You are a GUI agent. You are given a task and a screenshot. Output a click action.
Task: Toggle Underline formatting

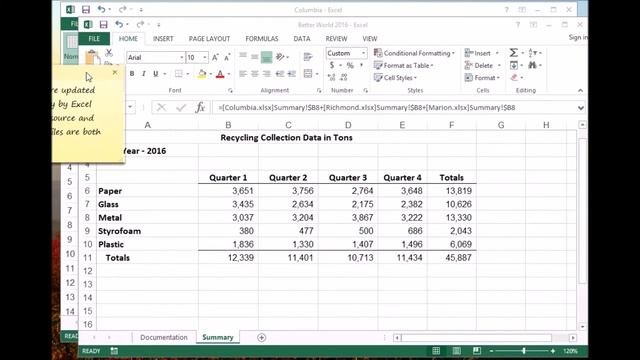(156, 74)
